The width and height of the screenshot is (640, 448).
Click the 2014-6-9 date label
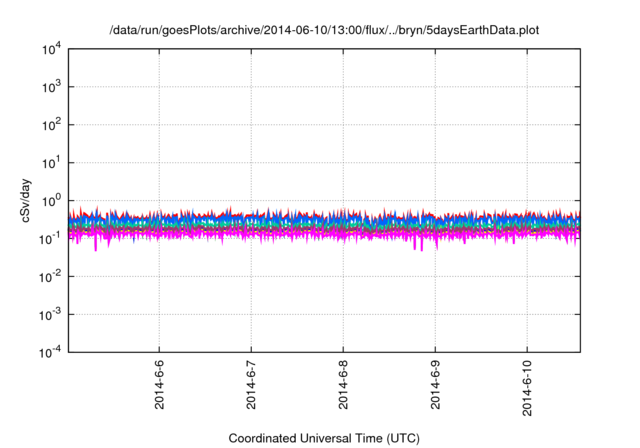point(436,385)
